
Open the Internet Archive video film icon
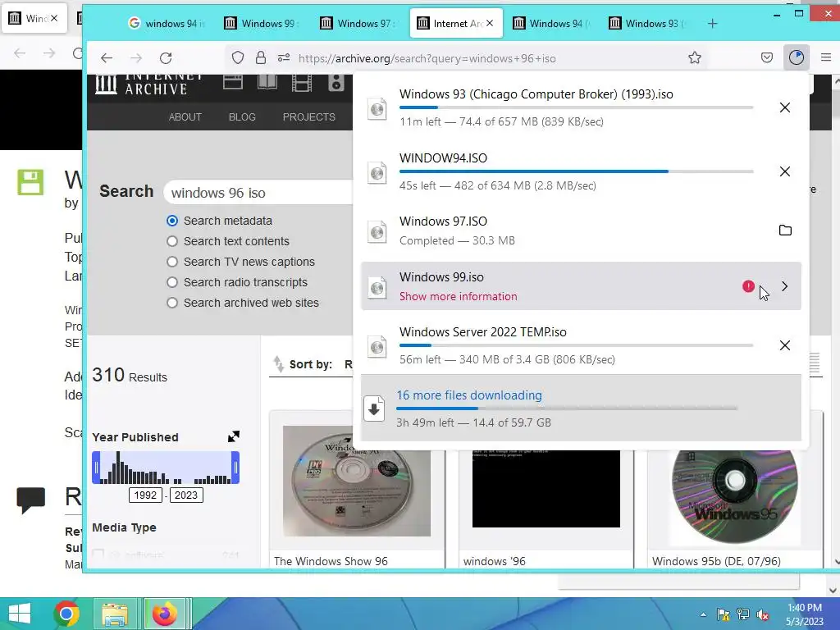pos(302,83)
